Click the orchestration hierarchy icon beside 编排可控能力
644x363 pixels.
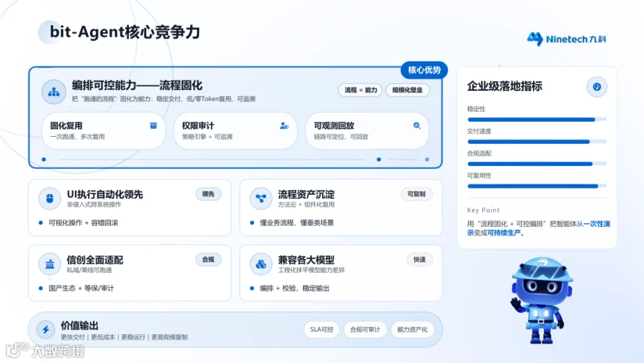tap(54, 92)
